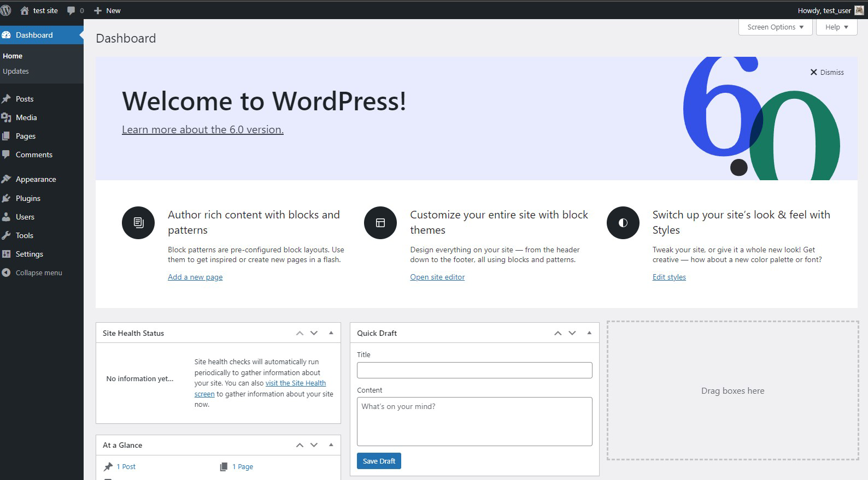Click the Save Draft button
Image resolution: width=868 pixels, height=480 pixels.
379,461
